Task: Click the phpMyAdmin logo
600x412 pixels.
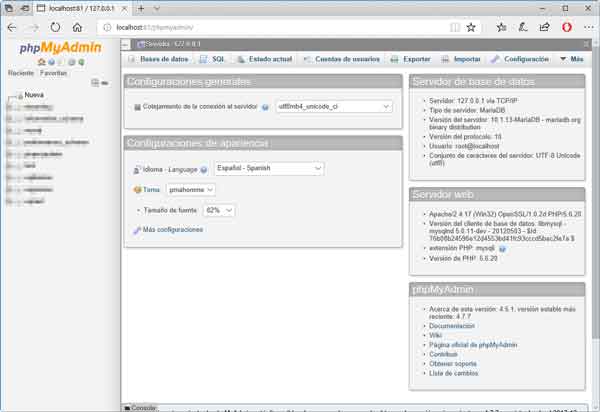Action: tap(60, 48)
